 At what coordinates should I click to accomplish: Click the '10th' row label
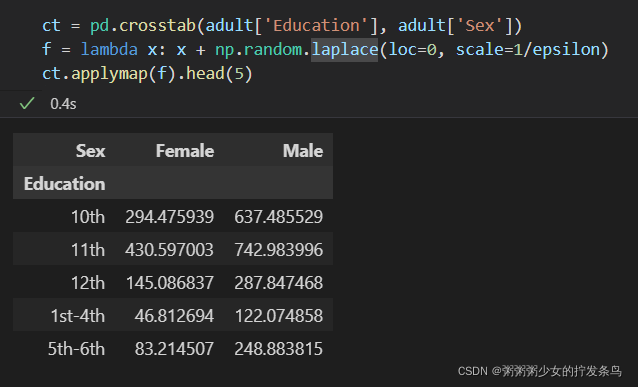coord(88,217)
